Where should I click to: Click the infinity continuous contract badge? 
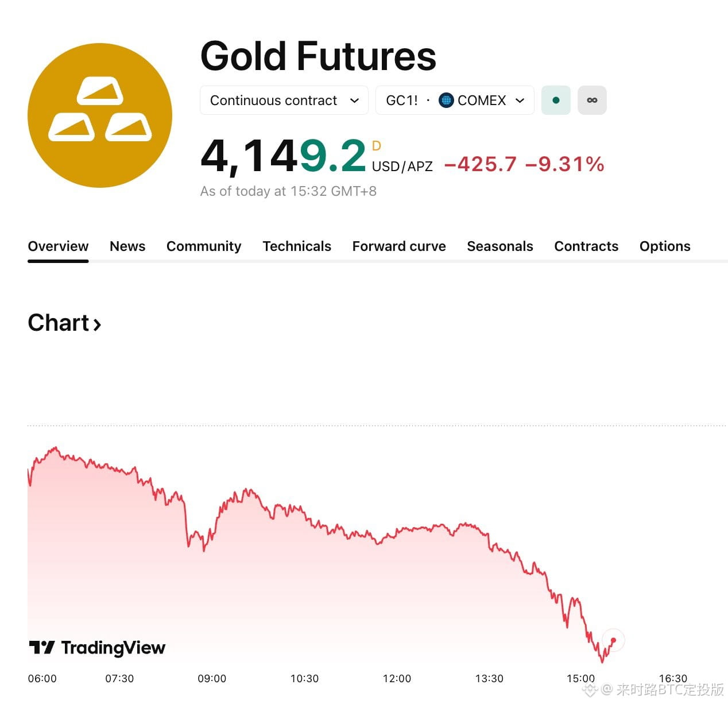pyautogui.click(x=592, y=100)
